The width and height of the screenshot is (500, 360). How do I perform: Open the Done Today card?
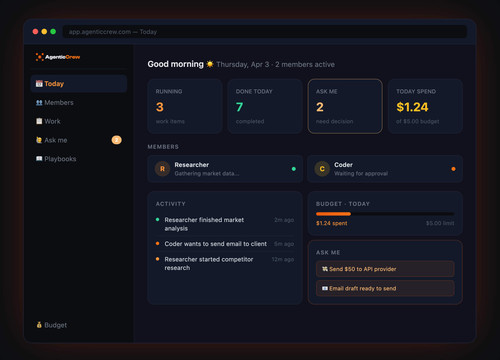265,106
